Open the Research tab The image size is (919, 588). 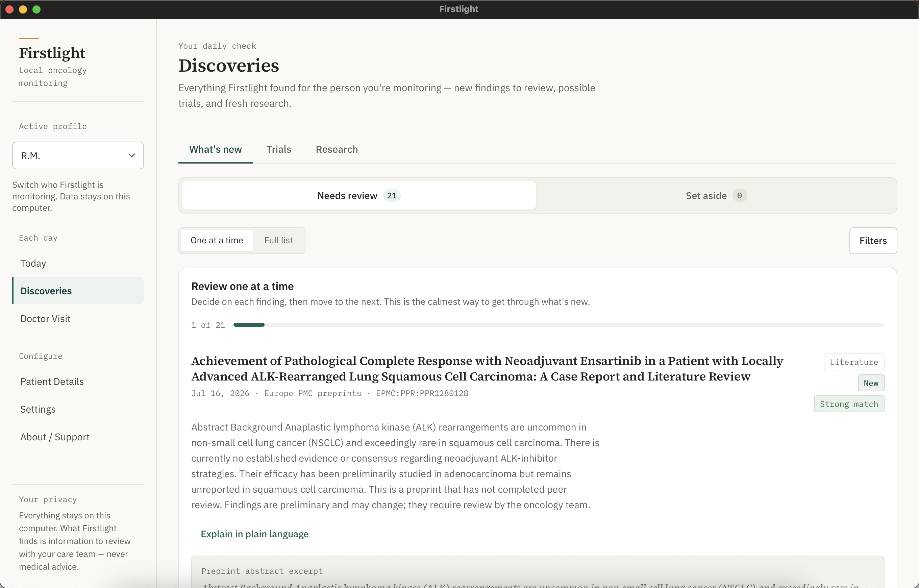click(x=337, y=149)
